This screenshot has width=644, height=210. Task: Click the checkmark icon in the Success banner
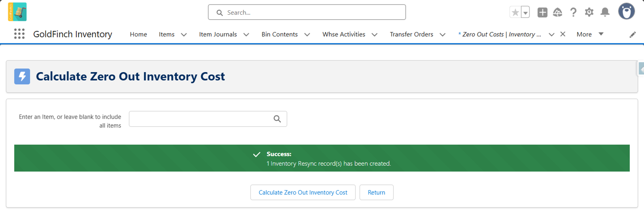[x=257, y=154]
